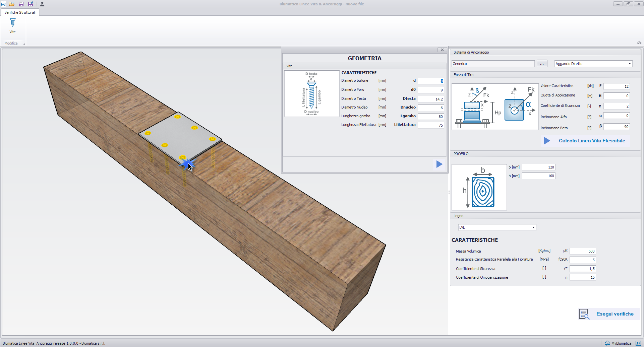
Task: Click the ellipsis button next to Generico
Action: 542,64
